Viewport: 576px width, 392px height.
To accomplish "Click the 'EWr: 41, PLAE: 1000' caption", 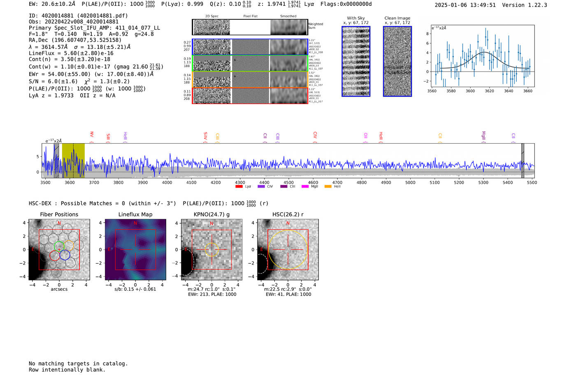I will coord(288,295).
